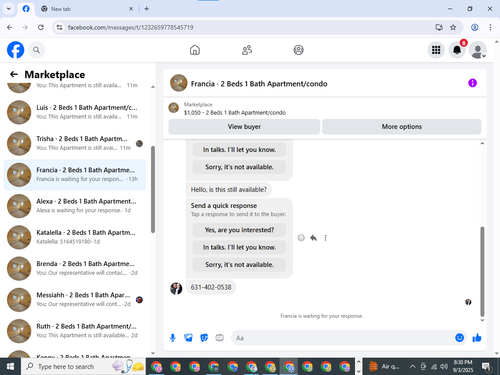Open Windows Start menu
500x375 pixels.
(x=10, y=367)
